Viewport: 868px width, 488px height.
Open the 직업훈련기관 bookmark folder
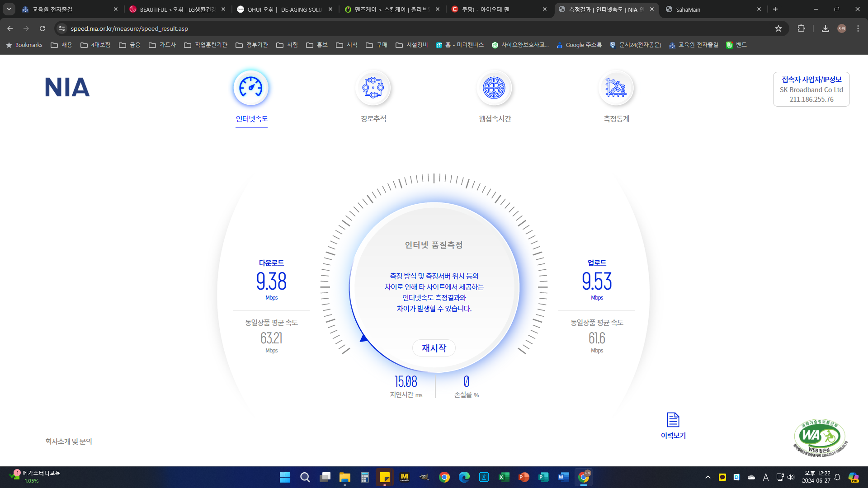click(206, 45)
